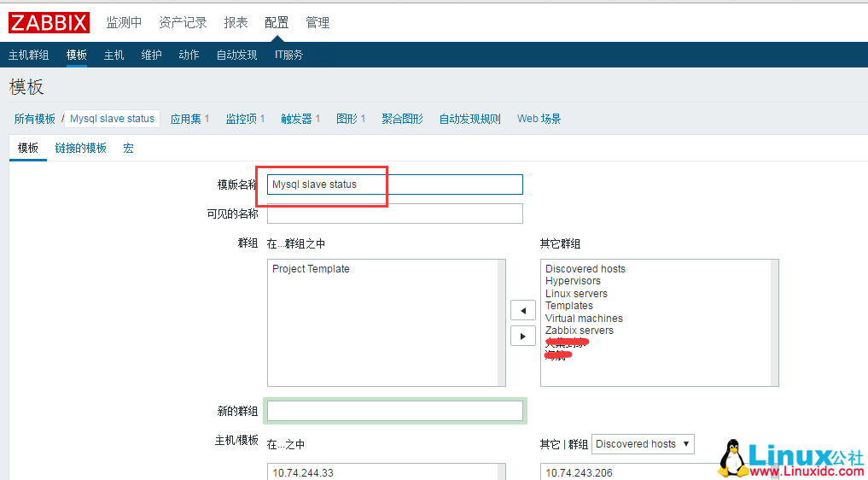This screenshot has height=480, width=868.
Task: Move selected group right with arrow button
Action: (522, 336)
